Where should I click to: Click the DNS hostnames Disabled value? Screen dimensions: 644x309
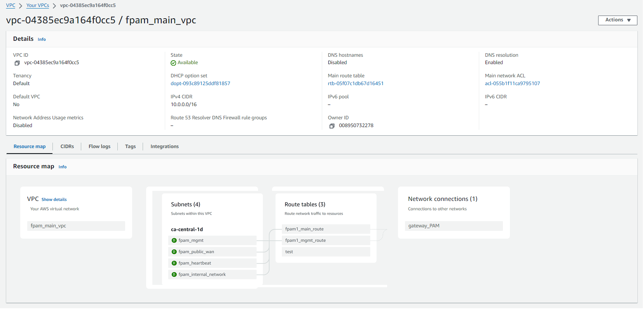[x=337, y=63]
